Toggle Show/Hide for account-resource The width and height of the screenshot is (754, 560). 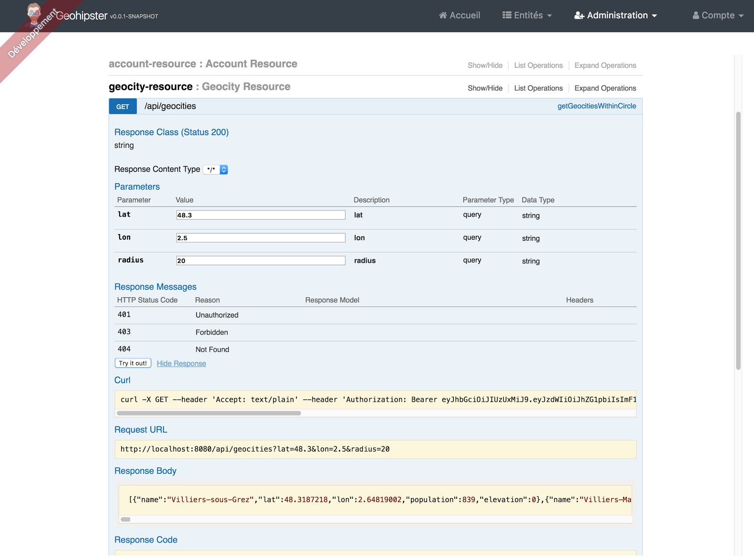(x=485, y=65)
